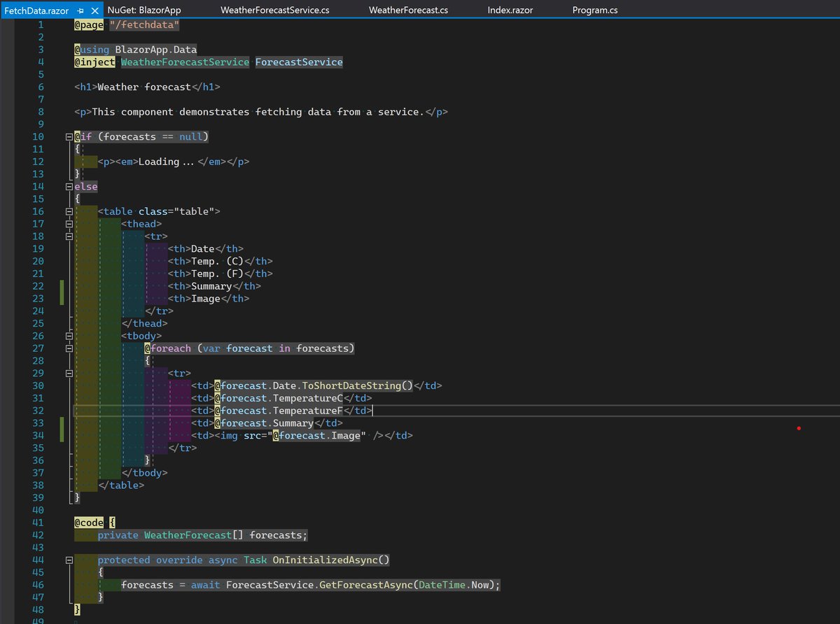The width and height of the screenshot is (840, 624).
Task: Select the FetchData.razor tab title
Action: (x=36, y=11)
